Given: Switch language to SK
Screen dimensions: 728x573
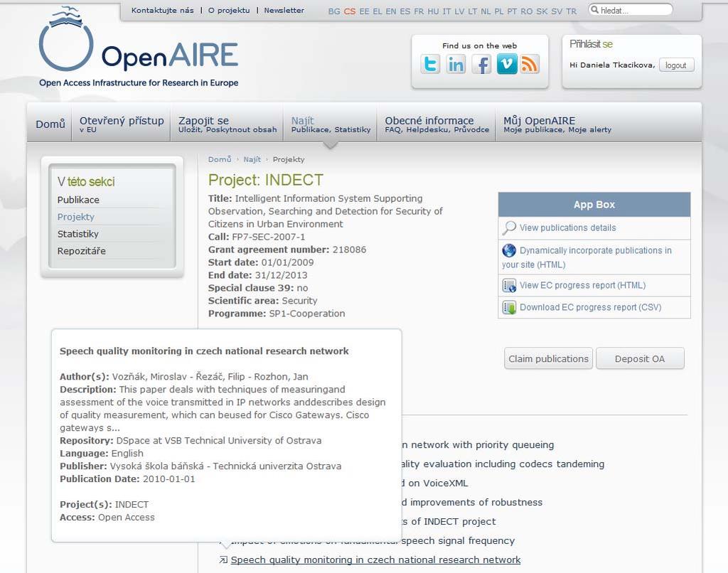Looking at the screenshot, I should (542, 11).
